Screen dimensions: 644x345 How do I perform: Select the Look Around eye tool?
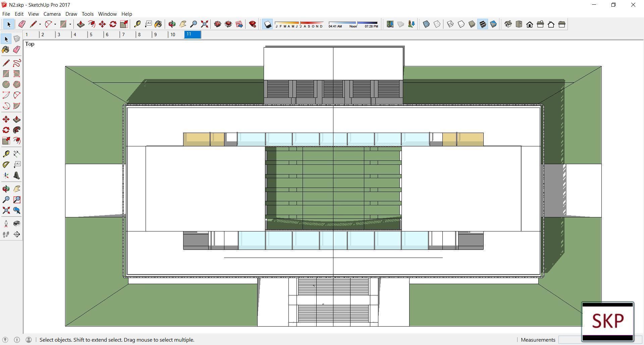pyautogui.click(x=17, y=223)
